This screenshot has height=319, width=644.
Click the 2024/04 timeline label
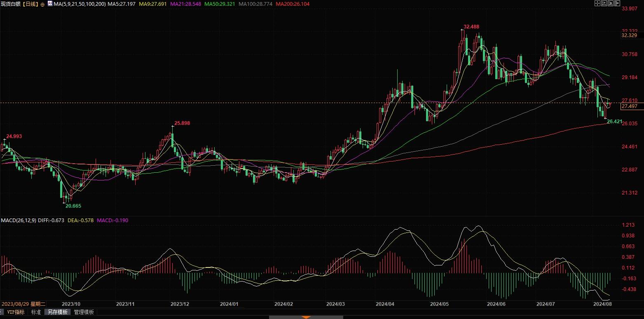pos(385,304)
